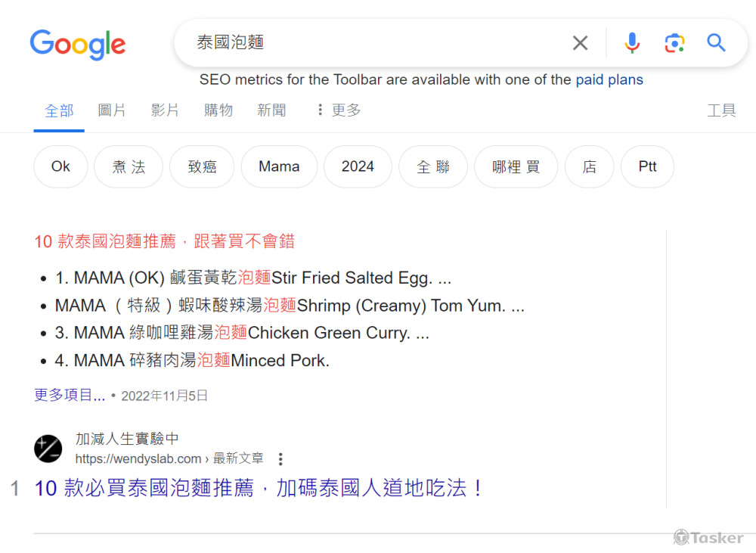The height and width of the screenshot is (553, 756).
Task: Select the Ptt filter chip
Action: tap(647, 166)
